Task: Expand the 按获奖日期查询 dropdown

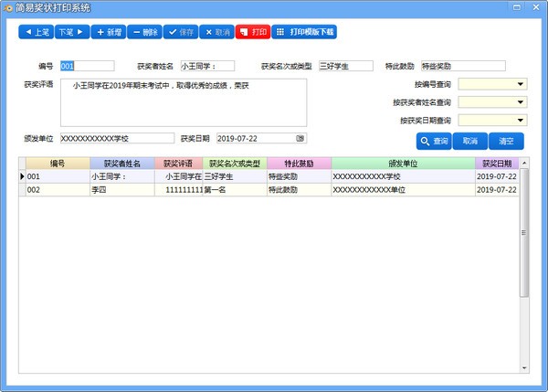Action: (520, 121)
